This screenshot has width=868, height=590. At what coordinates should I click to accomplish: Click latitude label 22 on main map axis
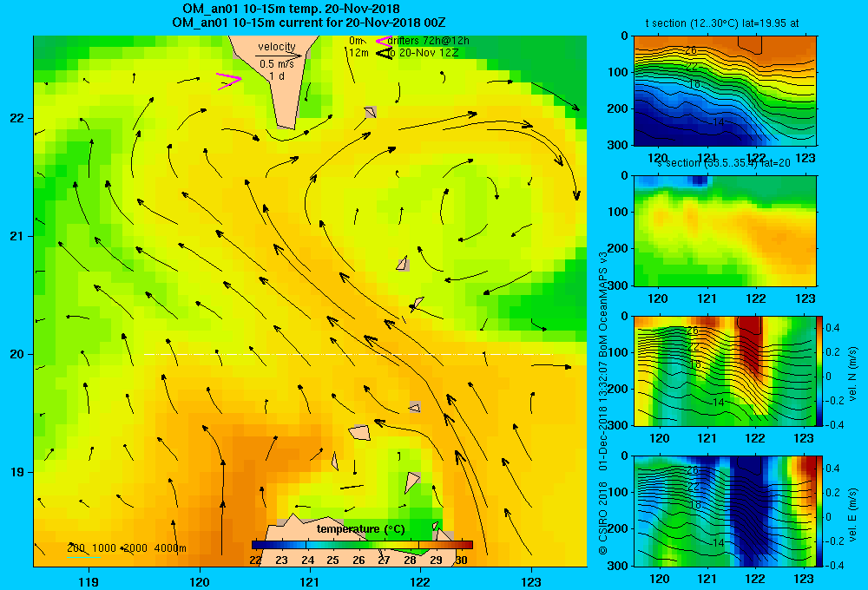click(17, 118)
